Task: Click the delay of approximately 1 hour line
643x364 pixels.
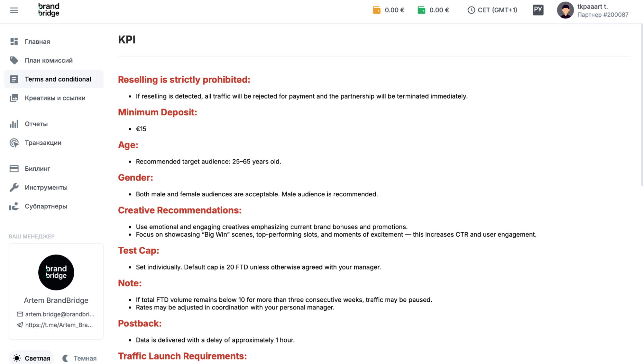Action: coord(215,340)
